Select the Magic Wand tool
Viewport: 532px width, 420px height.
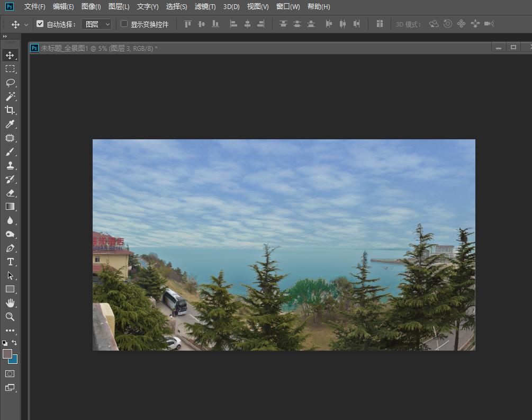coord(10,96)
